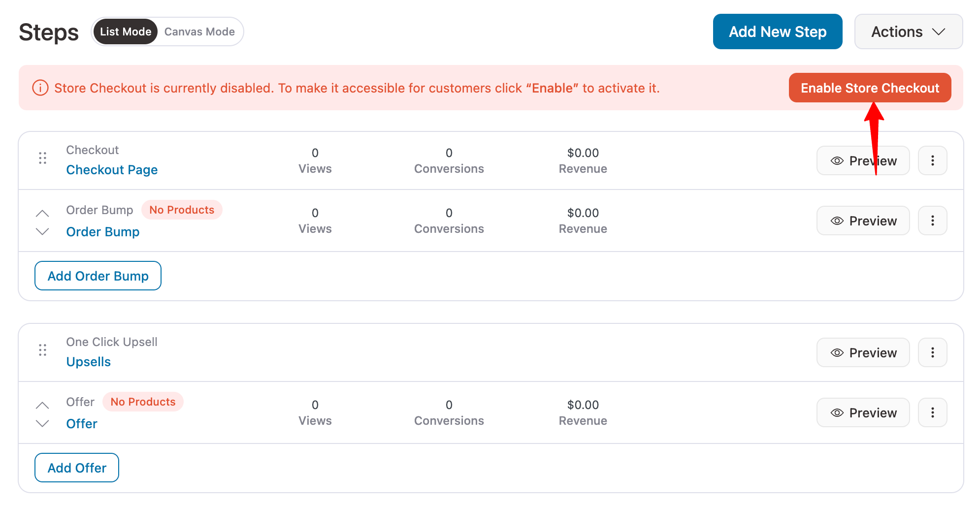
Task: Open three-dot menu for Upsells step
Action: tap(932, 352)
